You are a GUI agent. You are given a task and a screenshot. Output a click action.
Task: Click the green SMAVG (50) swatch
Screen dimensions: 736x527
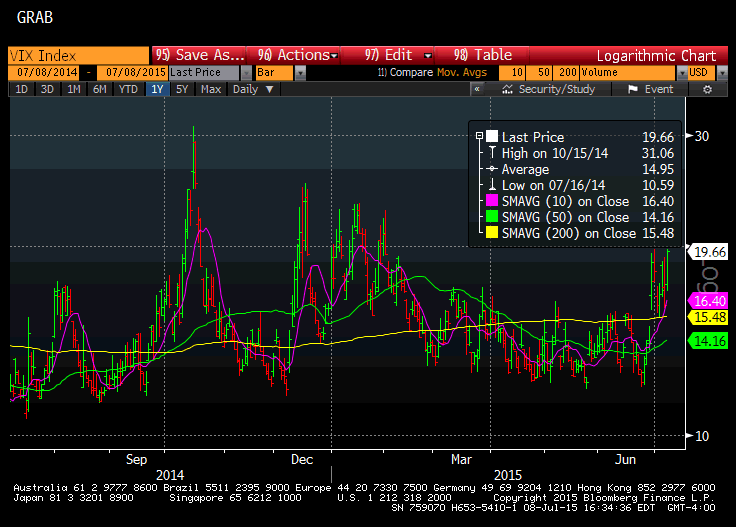click(491, 217)
